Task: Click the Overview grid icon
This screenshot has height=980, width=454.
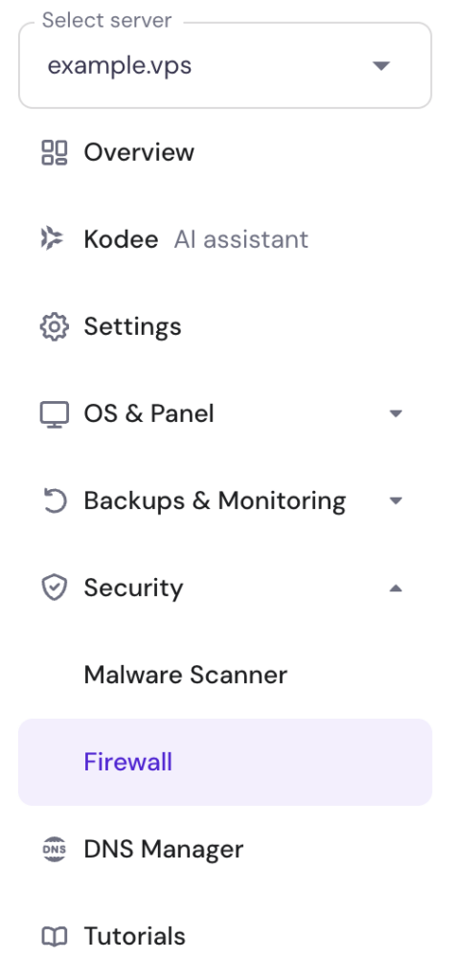Action: (55, 152)
